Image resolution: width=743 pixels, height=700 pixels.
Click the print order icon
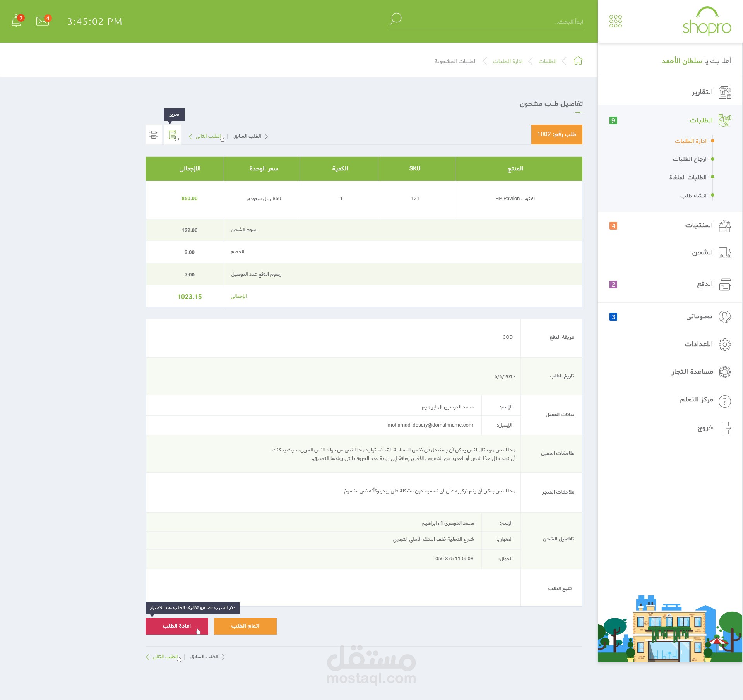(x=154, y=135)
